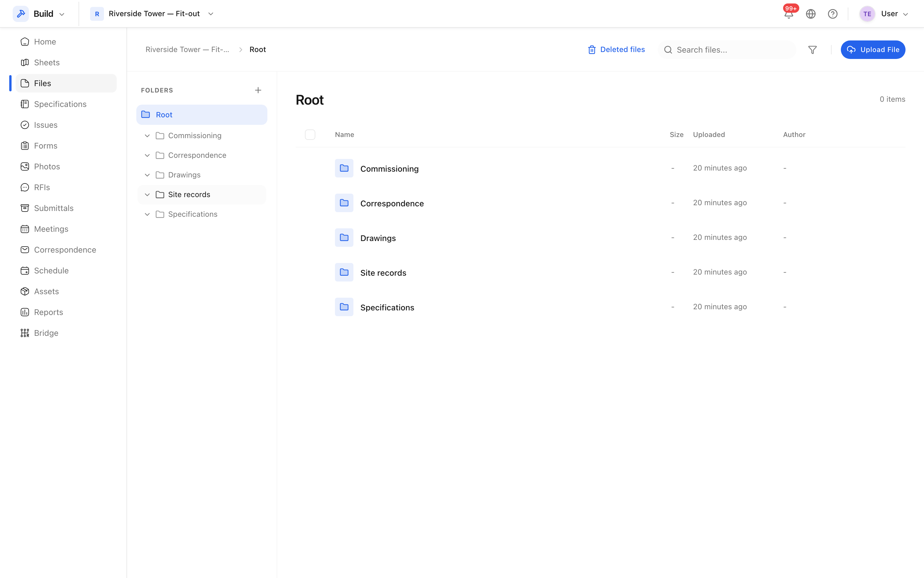This screenshot has width=924, height=578.
Task: Open the User account dropdown arrow
Action: pyautogui.click(x=905, y=14)
